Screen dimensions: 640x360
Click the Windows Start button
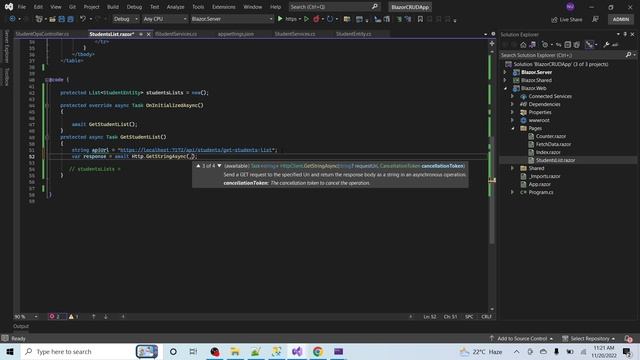click(10, 351)
